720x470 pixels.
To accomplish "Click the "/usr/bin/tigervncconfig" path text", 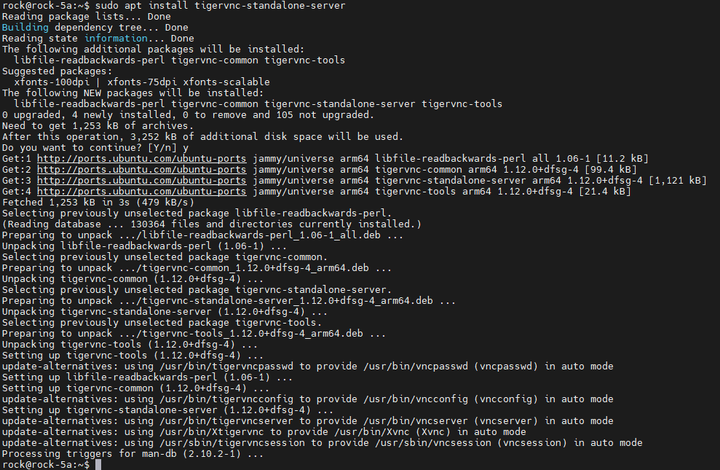I will pyautogui.click(x=226, y=399).
